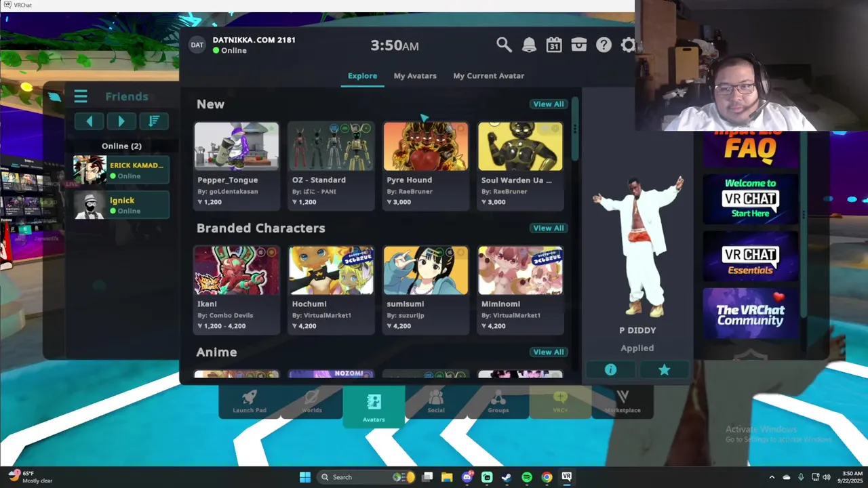Screen dimensions: 868x488
Task: Favorite P DIDDY avatar with star button
Action: [x=664, y=369]
